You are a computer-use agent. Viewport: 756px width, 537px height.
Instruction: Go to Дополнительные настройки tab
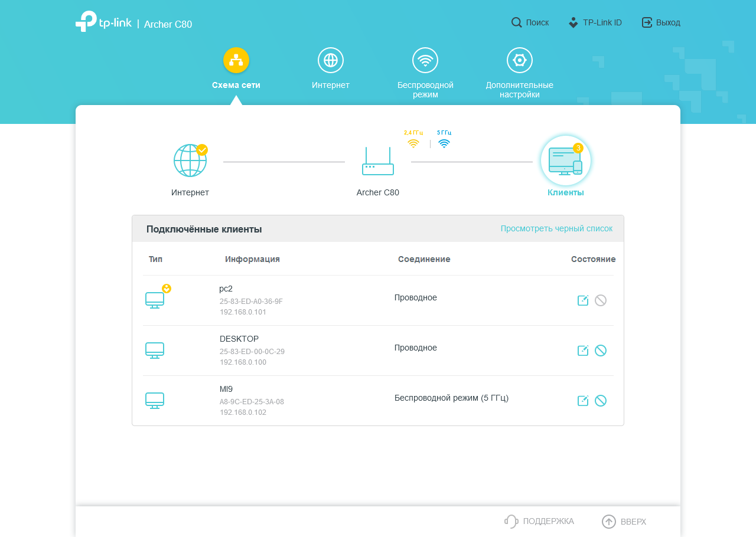(520, 73)
